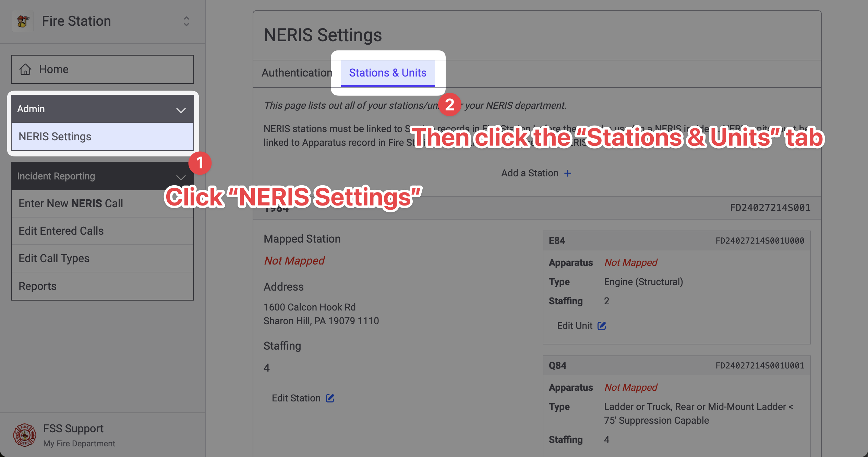This screenshot has height=457, width=868.
Task: Collapse the Incident Reporting section chevron
Action: pyautogui.click(x=181, y=177)
